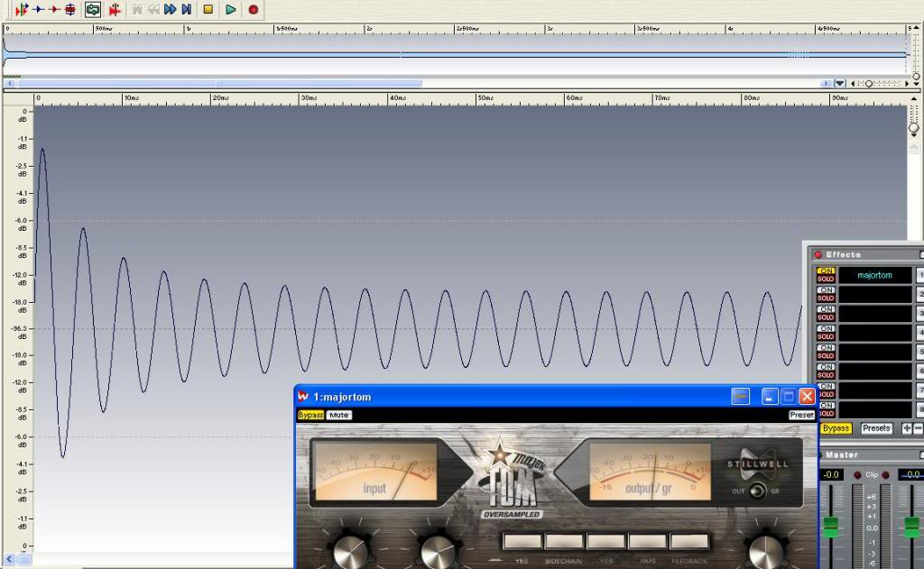Click the RMS switch button
This screenshot has height=569, width=924.
(x=648, y=541)
